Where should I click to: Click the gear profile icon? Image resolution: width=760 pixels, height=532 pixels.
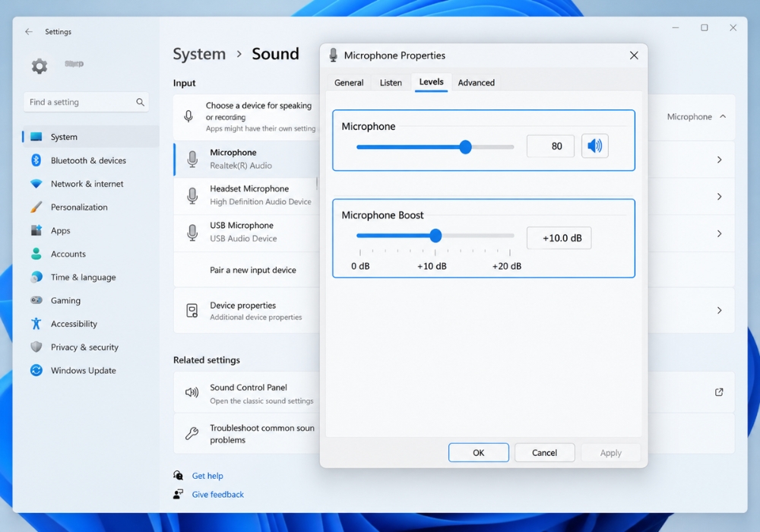(40, 66)
